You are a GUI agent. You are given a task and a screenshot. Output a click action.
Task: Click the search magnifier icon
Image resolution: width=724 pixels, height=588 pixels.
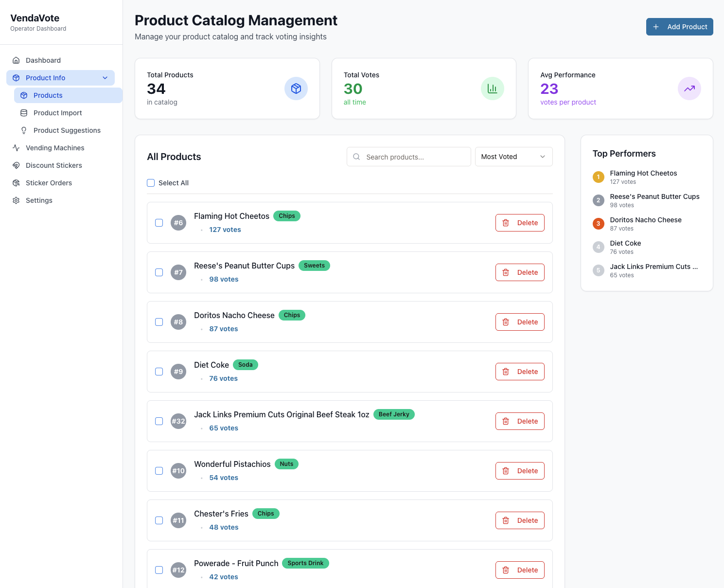point(356,157)
